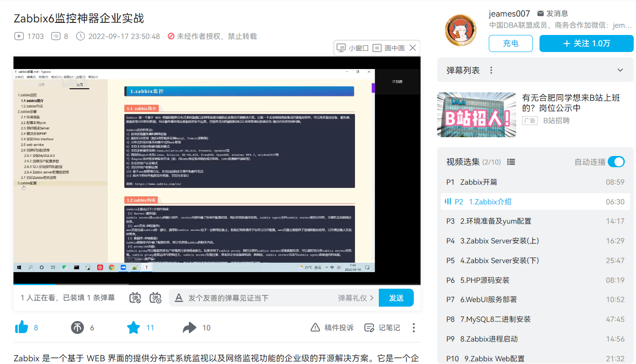Open the jeames007 username link

509,13
